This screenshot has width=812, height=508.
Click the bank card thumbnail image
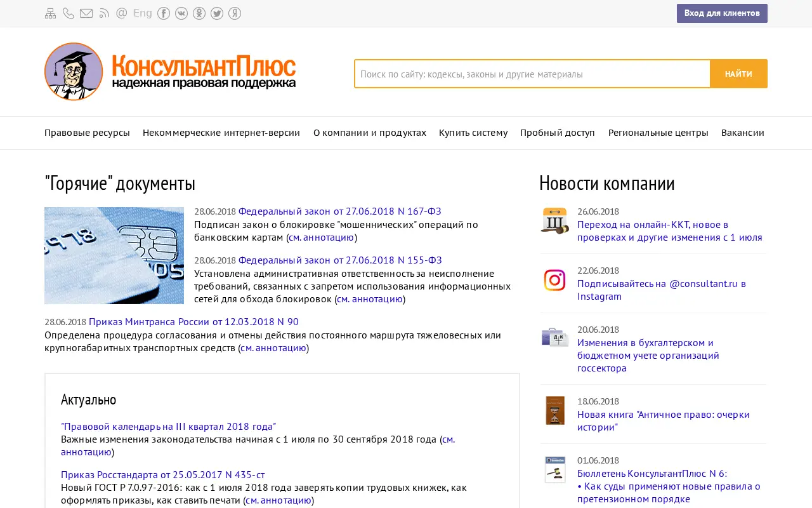(114, 255)
